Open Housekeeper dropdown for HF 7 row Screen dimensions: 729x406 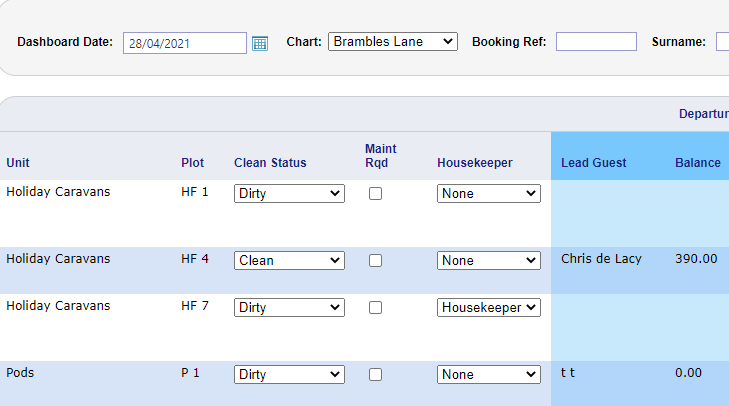[488, 308]
